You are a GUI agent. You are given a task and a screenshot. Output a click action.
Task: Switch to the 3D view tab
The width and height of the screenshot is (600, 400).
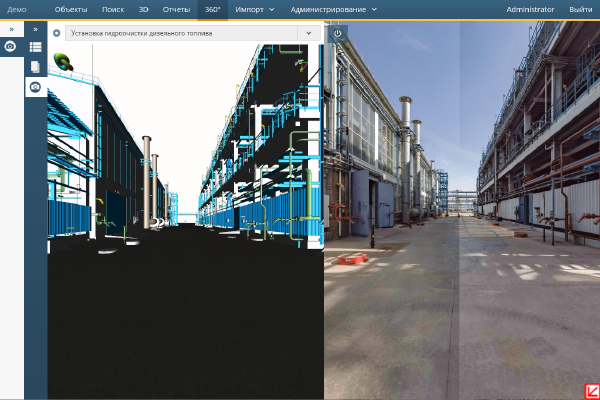[144, 9]
